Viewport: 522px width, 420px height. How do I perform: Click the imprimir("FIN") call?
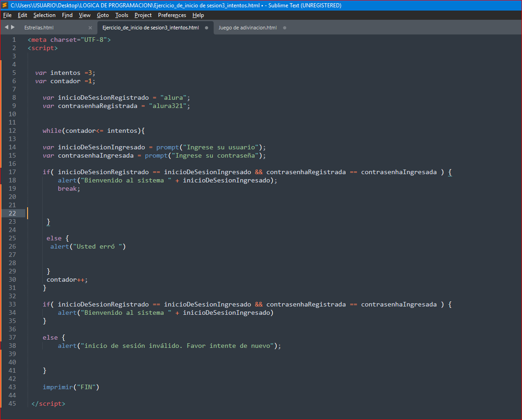(x=71, y=387)
